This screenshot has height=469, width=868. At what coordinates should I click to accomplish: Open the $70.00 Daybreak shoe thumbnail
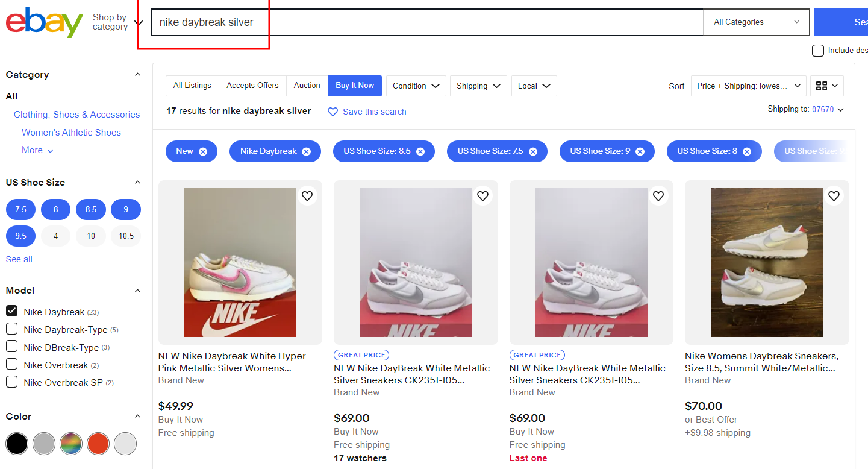click(767, 262)
